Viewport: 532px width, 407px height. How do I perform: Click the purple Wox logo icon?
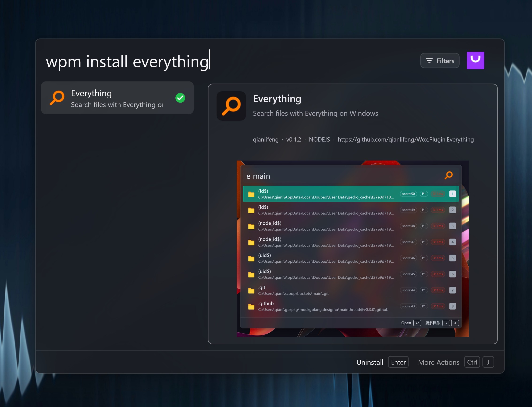[x=475, y=60]
